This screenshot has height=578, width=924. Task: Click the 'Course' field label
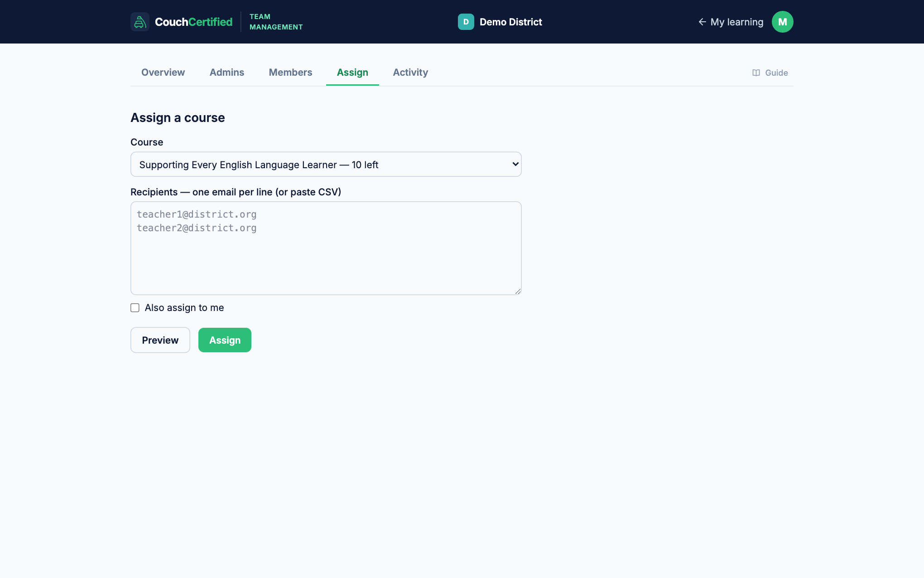[147, 142]
